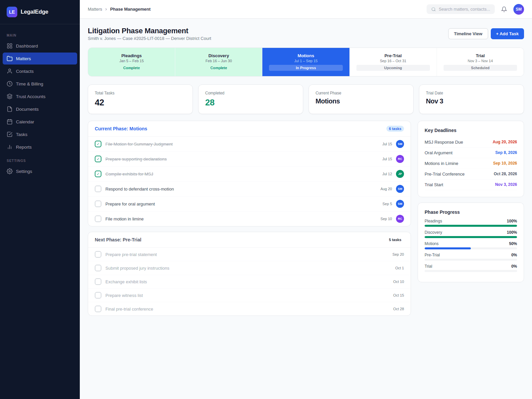Click Motions in Limine deadline row
Screen dimensions: 532x399
[x=471, y=163]
